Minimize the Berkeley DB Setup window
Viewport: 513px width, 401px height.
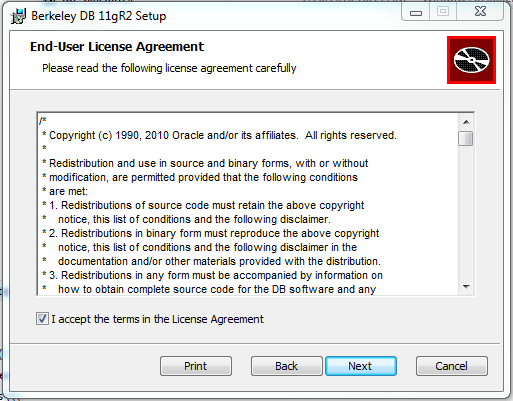pos(416,12)
